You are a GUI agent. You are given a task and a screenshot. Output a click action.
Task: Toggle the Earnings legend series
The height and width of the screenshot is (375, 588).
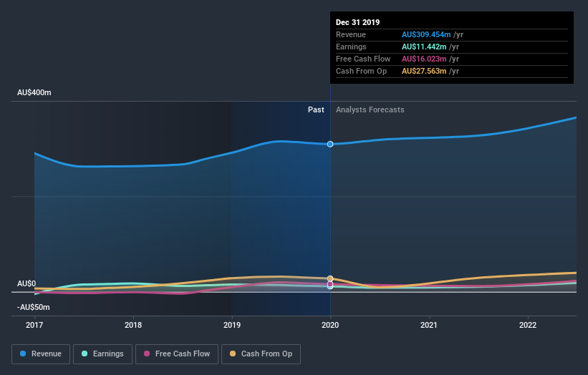coord(102,354)
